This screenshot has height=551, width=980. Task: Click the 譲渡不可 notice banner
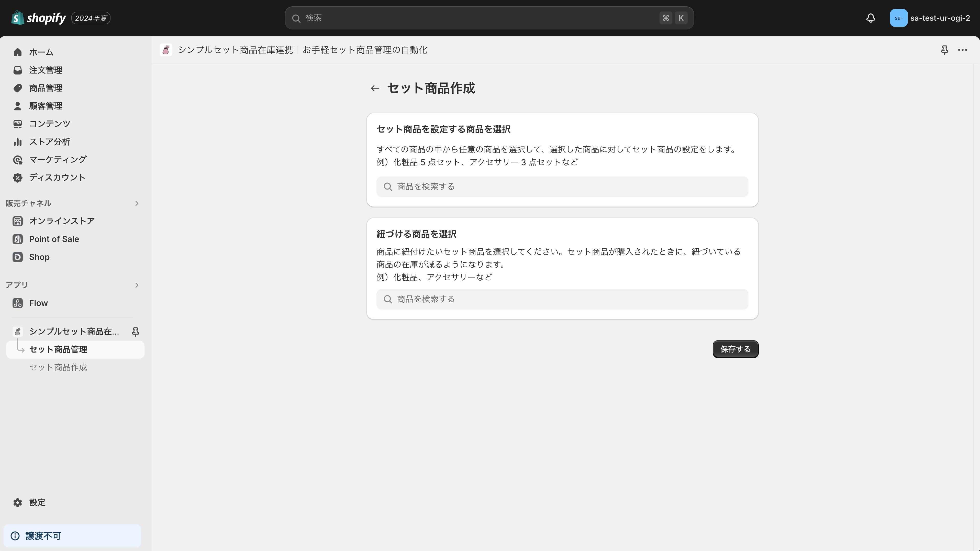72,536
